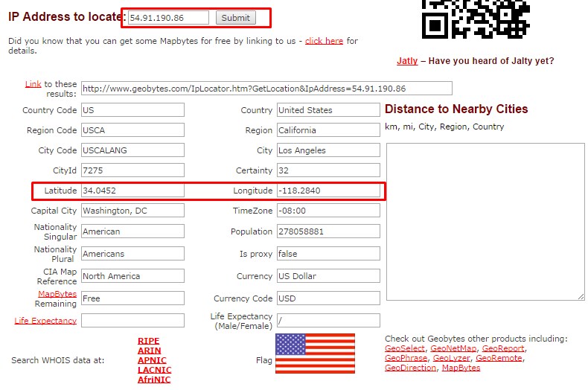588x390 pixels.
Task: Click the Longitude field -118.2840
Action: tap(328, 190)
